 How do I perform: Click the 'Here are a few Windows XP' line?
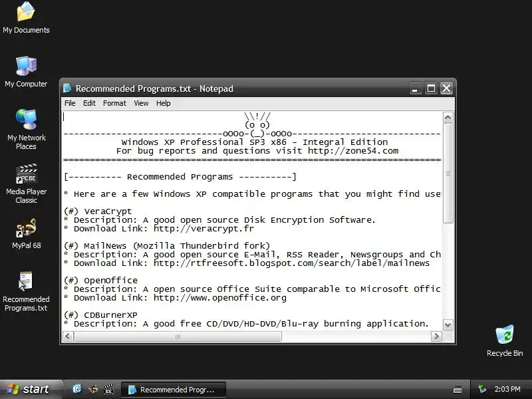click(253, 194)
